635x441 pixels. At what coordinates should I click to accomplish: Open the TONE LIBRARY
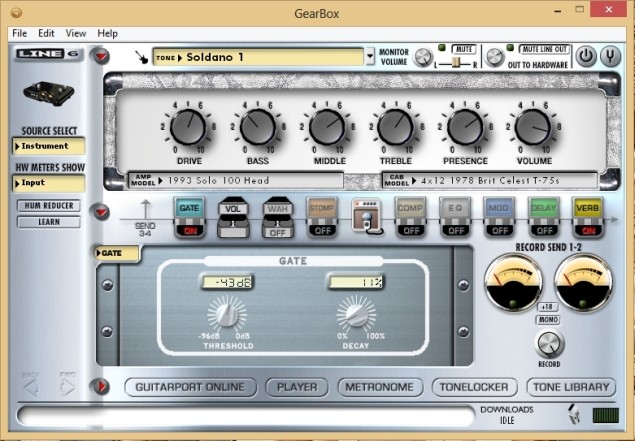pos(571,388)
